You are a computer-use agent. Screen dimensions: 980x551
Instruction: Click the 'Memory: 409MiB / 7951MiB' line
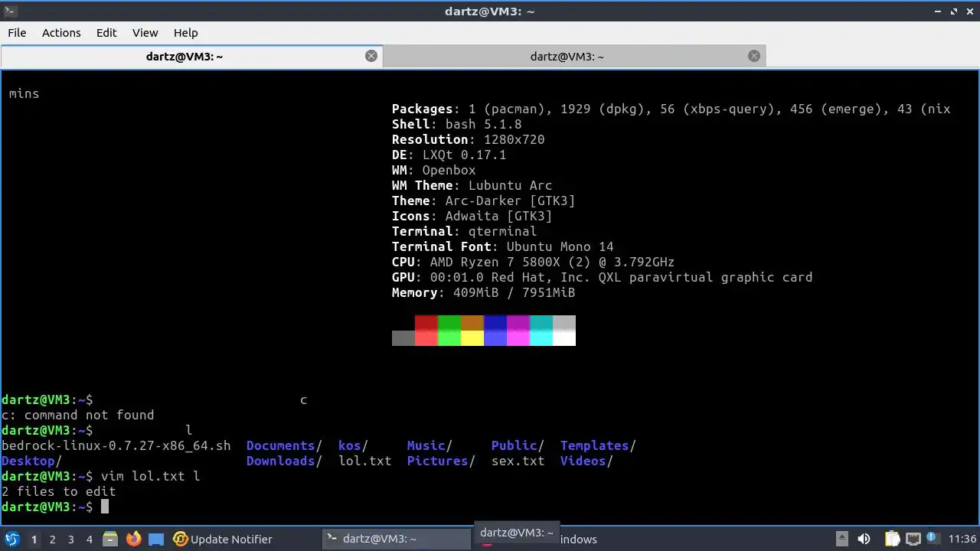tap(483, 292)
